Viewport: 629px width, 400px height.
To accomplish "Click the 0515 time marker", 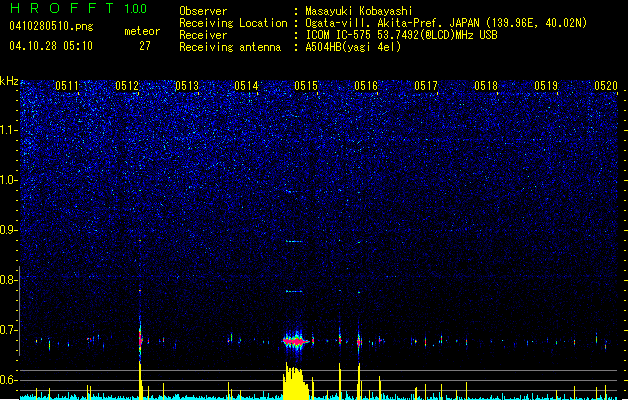I will tap(306, 86).
